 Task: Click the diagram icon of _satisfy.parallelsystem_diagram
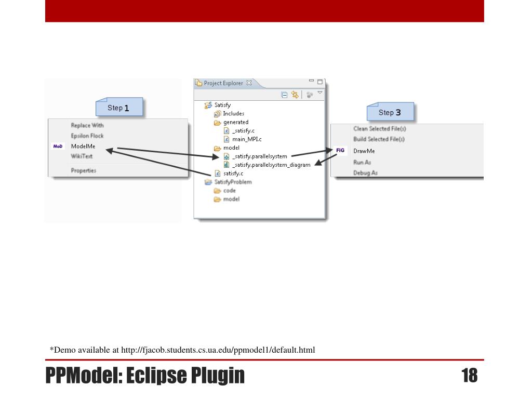(x=227, y=165)
